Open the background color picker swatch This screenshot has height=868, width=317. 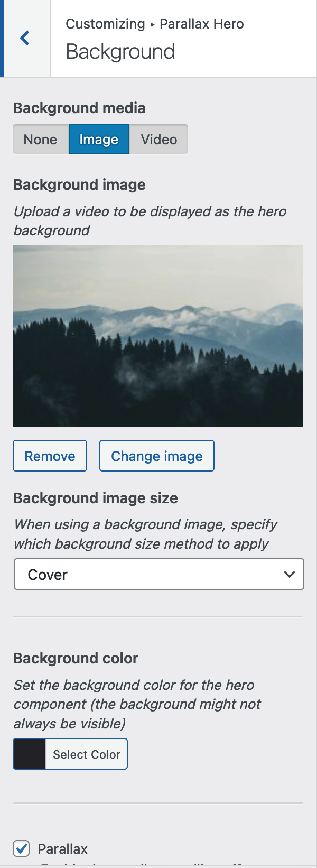point(29,753)
